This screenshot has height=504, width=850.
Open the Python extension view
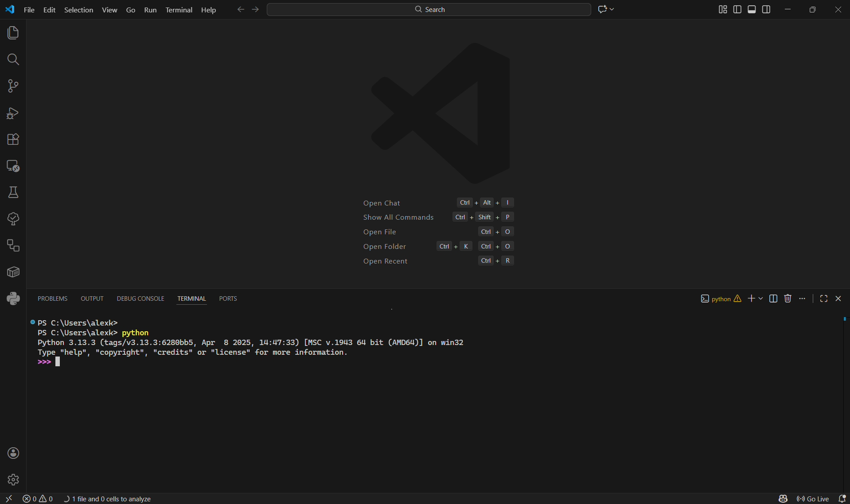click(x=13, y=298)
